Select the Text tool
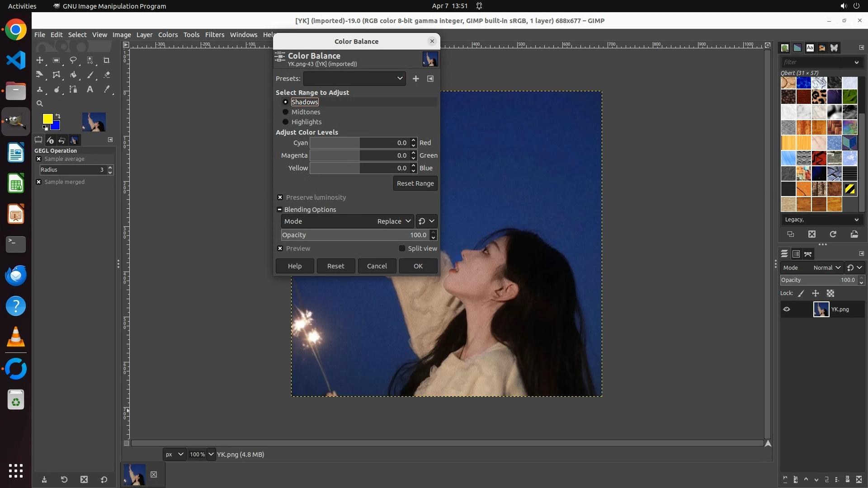This screenshot has width=868, height=488. click(x=90, y=89)
